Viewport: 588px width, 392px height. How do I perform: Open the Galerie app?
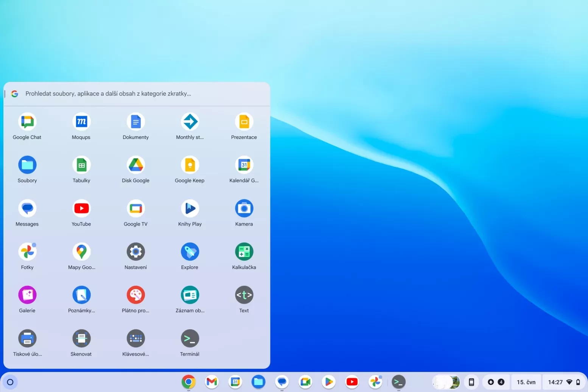pyautogui.click(x=27, y=295)
